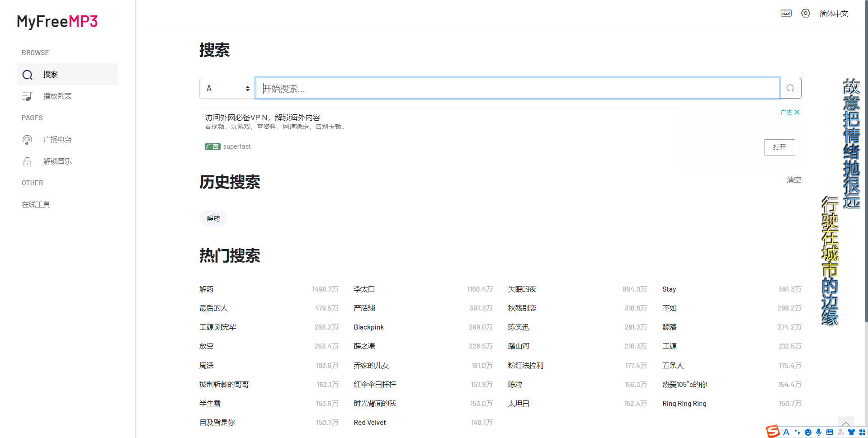Toggle punctuation mode on Sogou toolbar

(798, 432)
